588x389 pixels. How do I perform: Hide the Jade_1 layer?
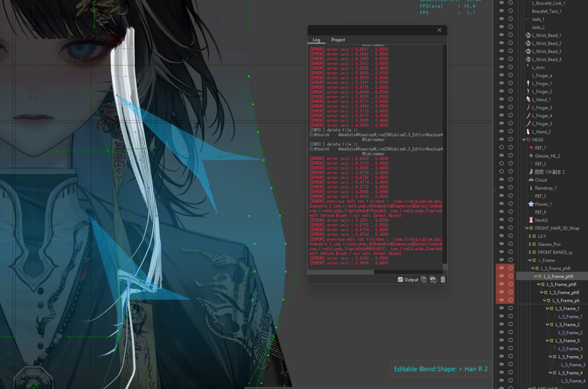501,19
